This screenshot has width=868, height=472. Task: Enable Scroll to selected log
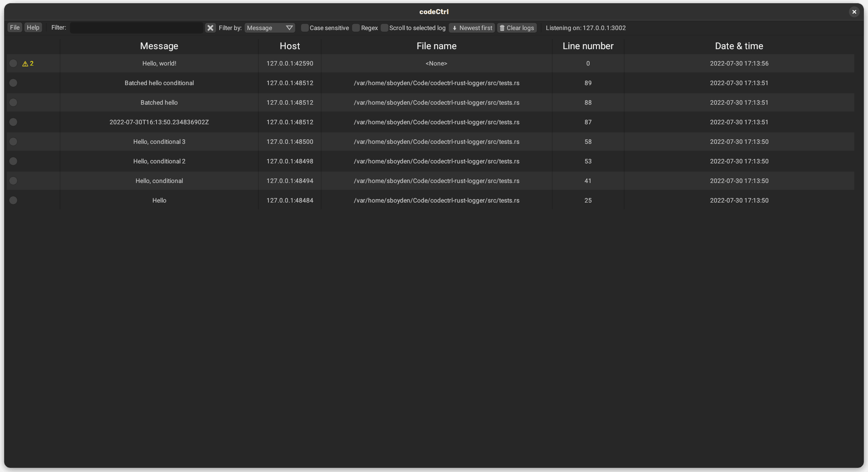pos(384,28)
